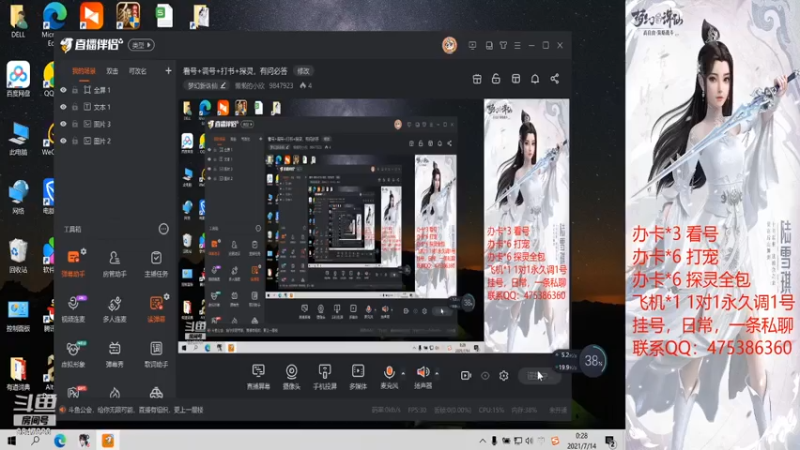Expand the speaker options arrow
This screenshot has width=800, height=450.
tap(437, 373)
